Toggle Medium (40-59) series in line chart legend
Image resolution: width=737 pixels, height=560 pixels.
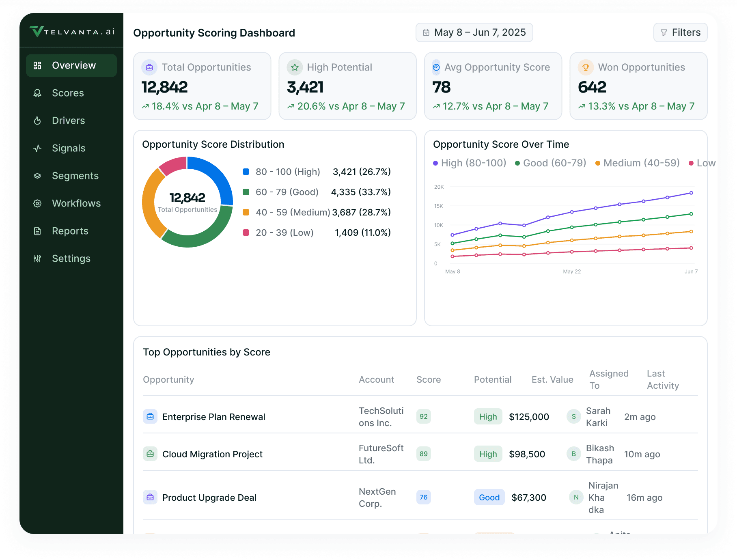point(638,163)
